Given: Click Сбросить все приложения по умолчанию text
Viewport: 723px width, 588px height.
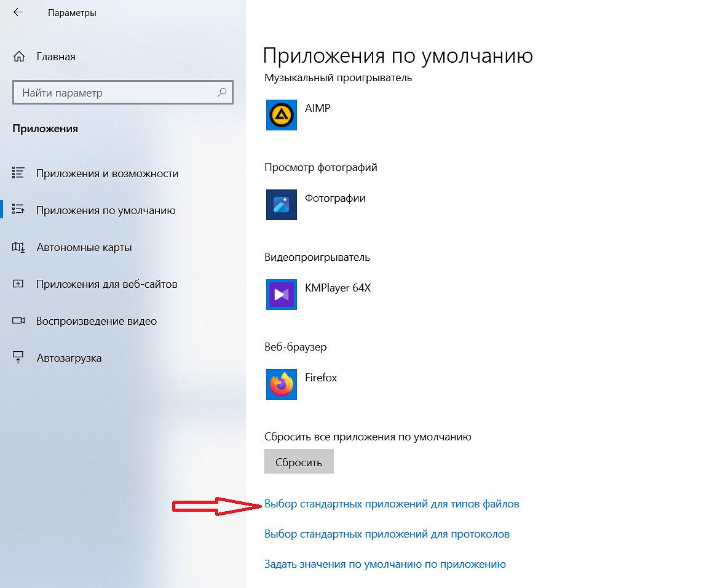Looking at the screenshot, I should [368, 437].
